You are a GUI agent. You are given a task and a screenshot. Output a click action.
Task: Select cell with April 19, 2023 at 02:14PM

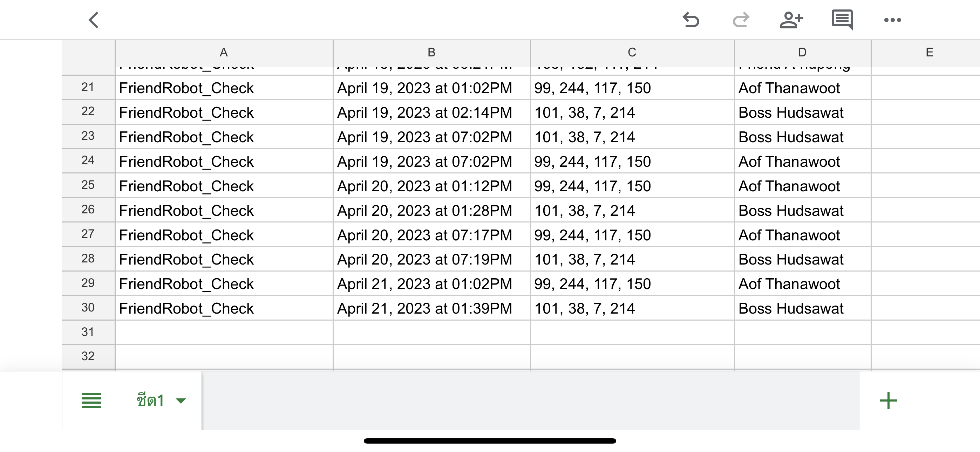click(431, 112)
